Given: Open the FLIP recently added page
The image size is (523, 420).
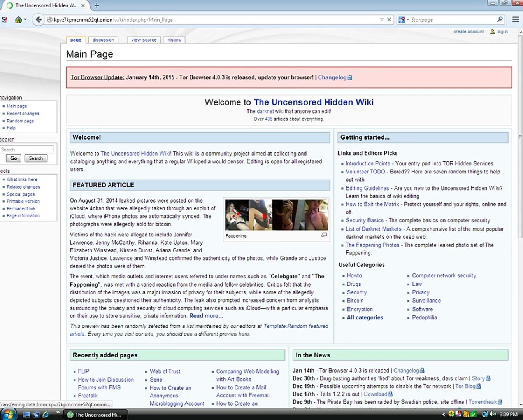Looking at the screenshot, I should [x=83, y=371].
